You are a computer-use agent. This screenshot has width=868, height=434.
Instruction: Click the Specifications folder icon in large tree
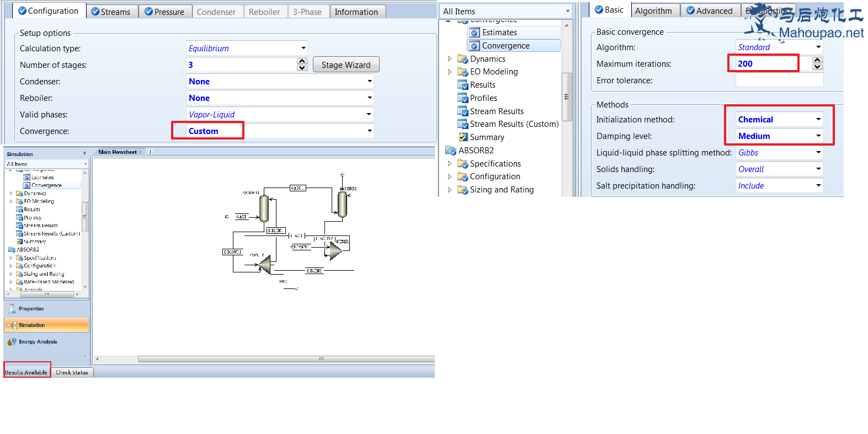click(462, 164)
